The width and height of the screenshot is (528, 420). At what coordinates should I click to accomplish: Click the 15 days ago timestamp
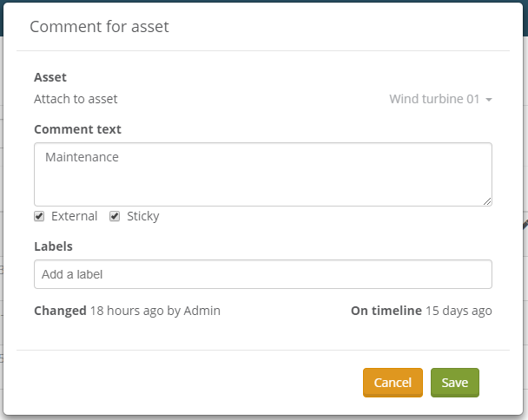(459, 311)
